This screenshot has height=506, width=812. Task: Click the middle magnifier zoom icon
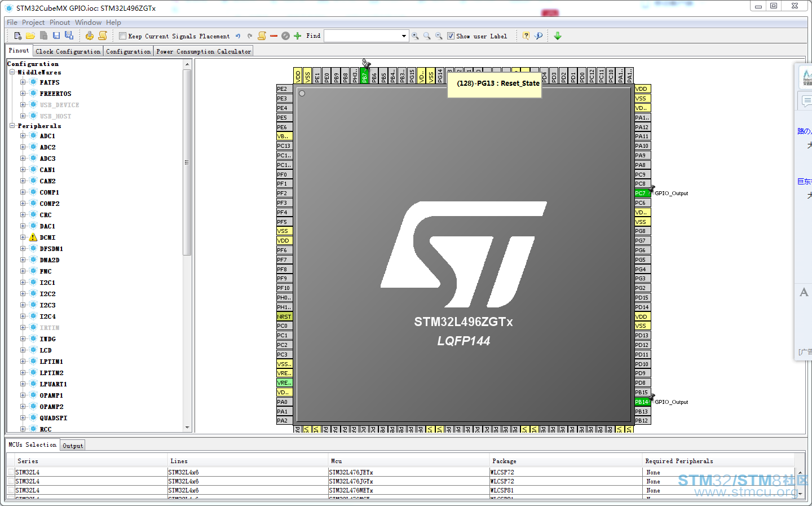click(x=427, y=36)
